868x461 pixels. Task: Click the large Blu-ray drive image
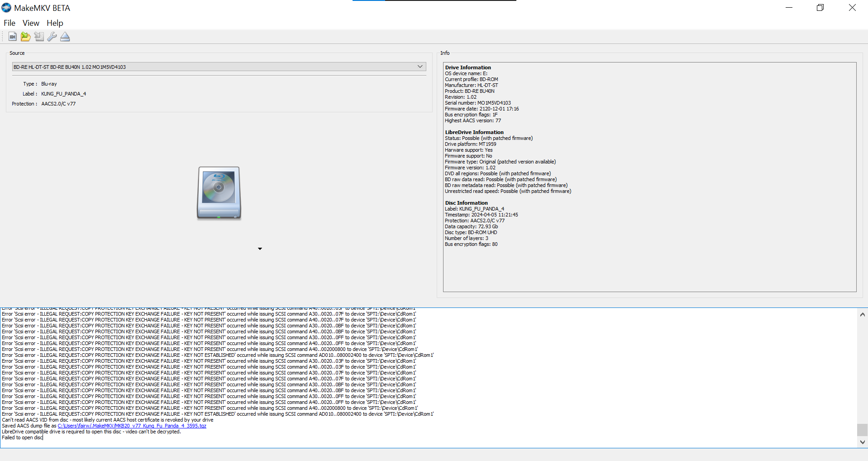point(219,193)
